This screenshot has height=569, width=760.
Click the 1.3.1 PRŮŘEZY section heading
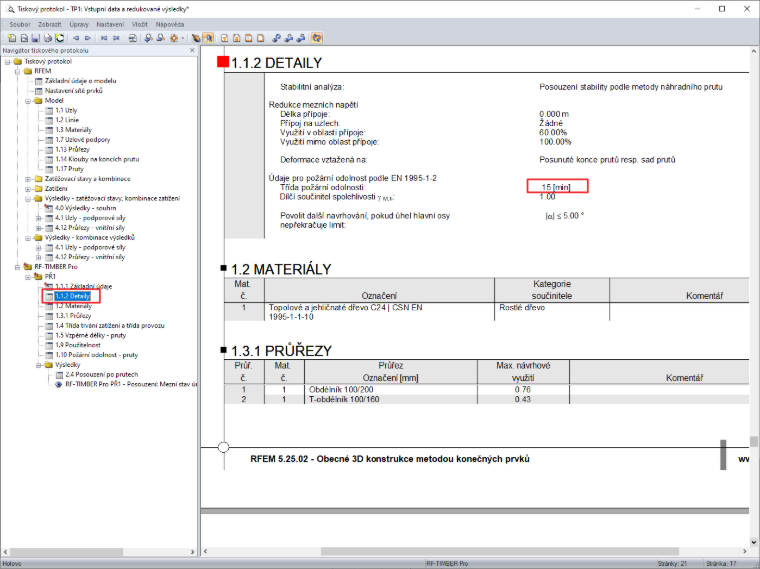tap(282, 351)
